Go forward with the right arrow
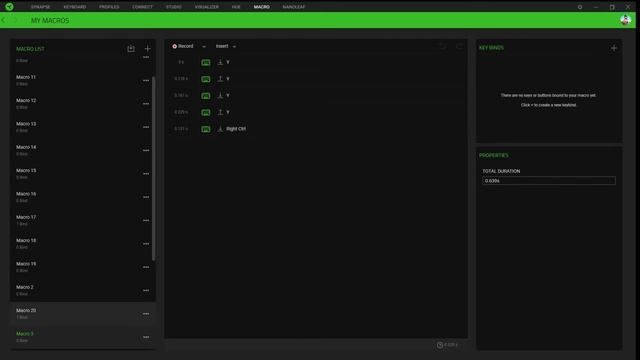 16,20
